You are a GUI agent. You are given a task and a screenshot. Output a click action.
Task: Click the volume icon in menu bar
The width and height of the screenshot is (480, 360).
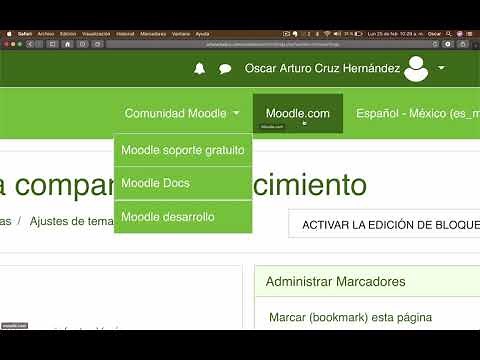(x=337, y=34)
